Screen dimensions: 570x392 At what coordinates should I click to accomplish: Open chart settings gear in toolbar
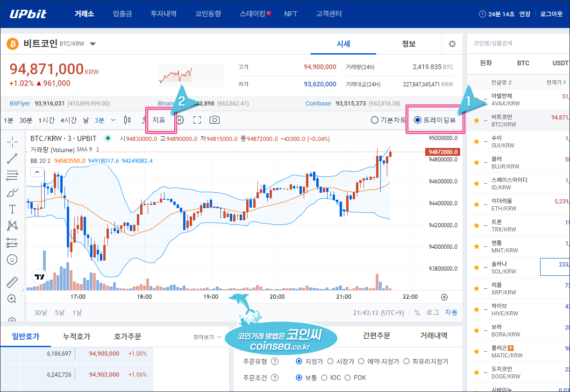pyautogui.click(x=180, y=120)
